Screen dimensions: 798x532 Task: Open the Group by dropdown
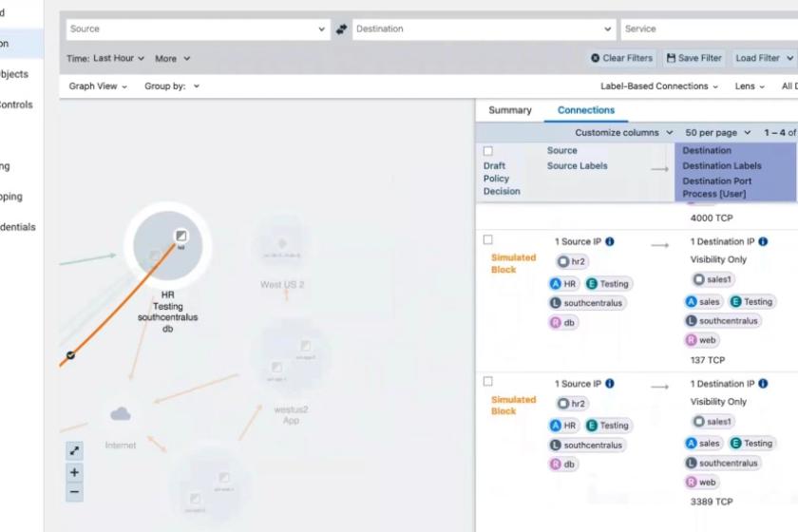[172, 86]
